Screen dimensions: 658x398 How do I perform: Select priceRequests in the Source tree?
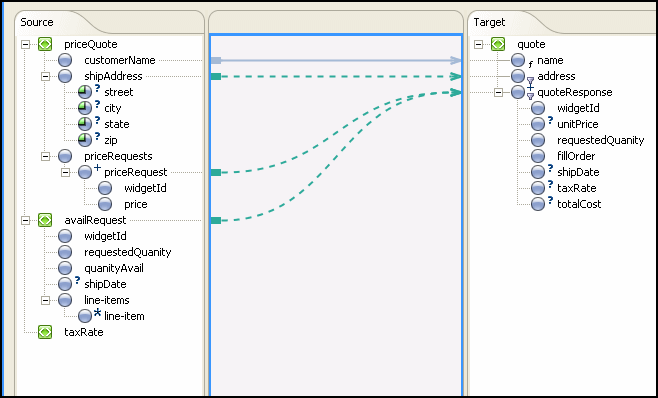tap(118, 156)
